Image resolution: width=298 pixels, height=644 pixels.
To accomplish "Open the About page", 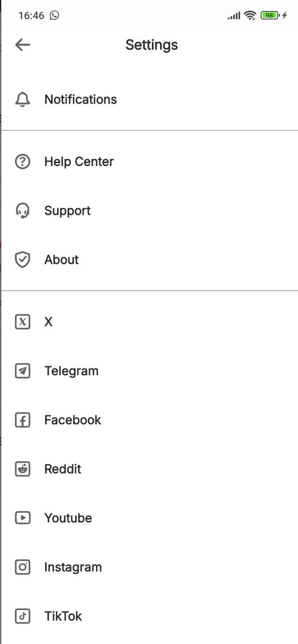I will tap(61, 260).
